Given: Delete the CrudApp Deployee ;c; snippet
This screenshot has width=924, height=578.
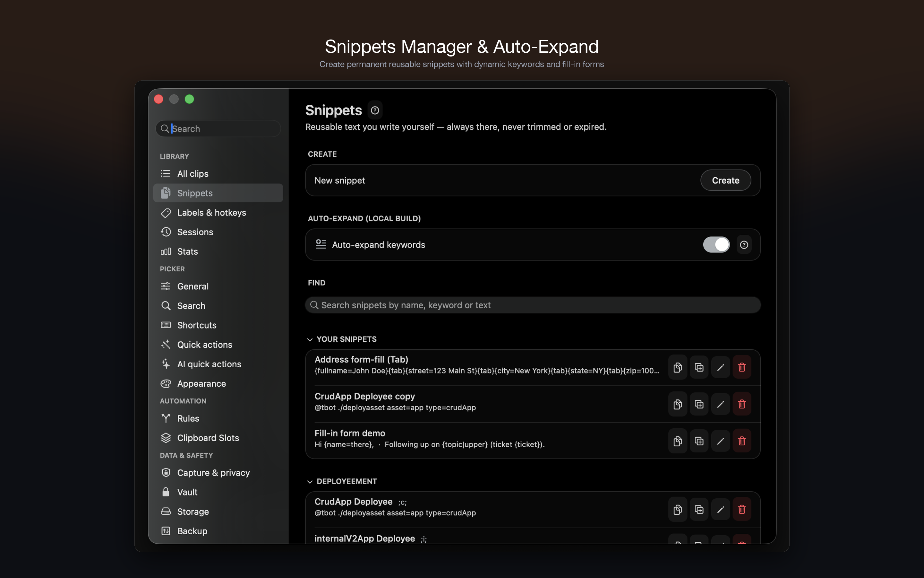Looking at the screenshot, I should (742, 510).
